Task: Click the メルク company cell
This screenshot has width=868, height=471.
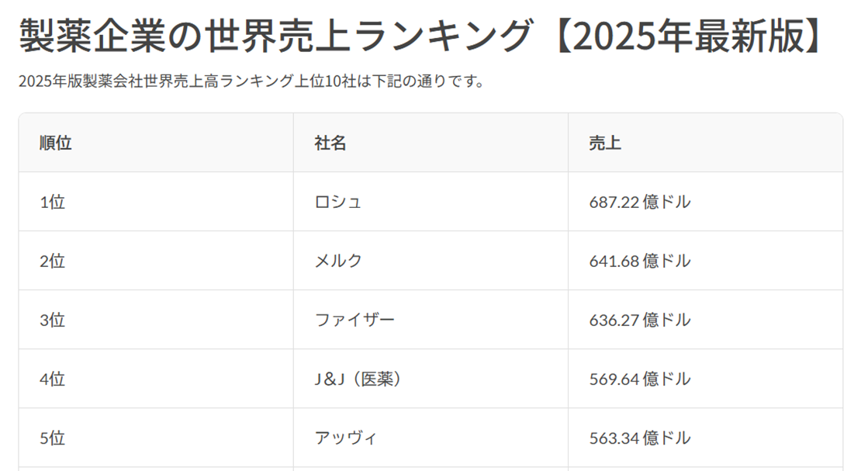Action: coord(338,261)
